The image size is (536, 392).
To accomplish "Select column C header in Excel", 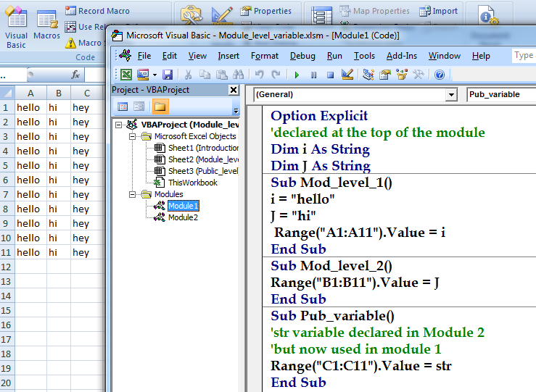I will (87, 93).
